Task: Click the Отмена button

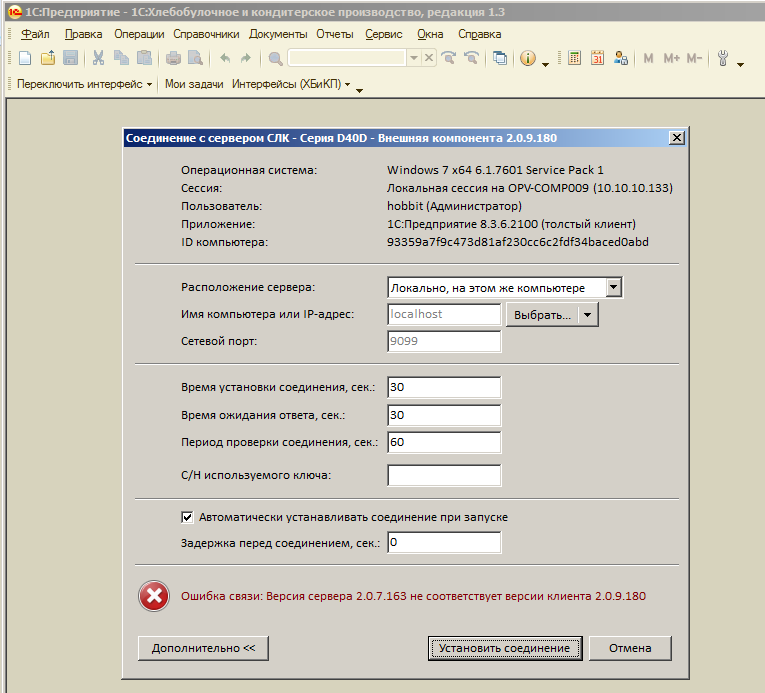Action: (x=630, y=648)
